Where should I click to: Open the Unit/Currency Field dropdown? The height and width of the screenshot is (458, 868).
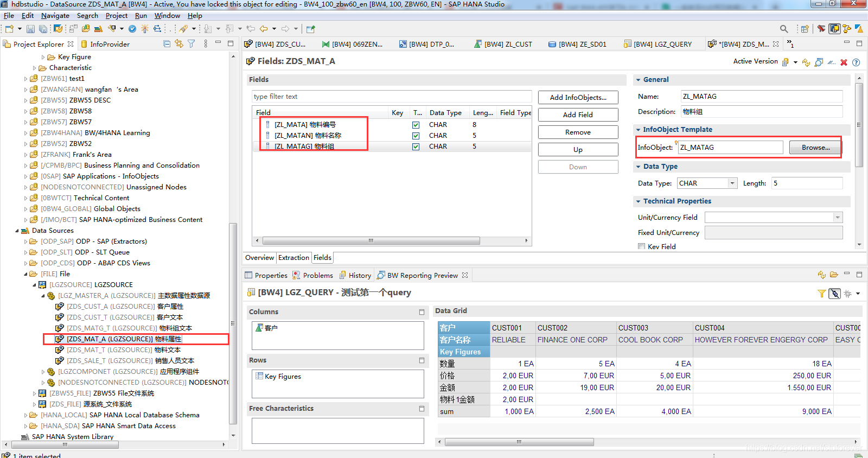pos(838,218)
